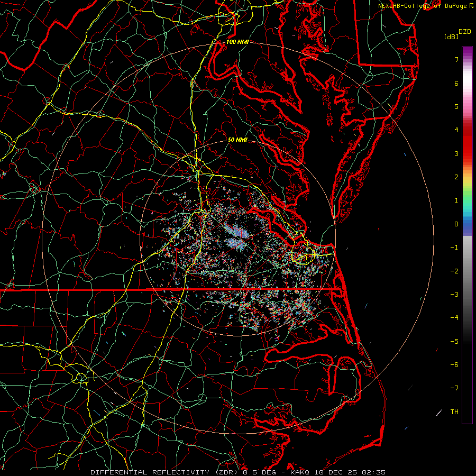Click the -5 value on the color scale
Viewport: 476px width, 476px height.
tap(454, 341)
